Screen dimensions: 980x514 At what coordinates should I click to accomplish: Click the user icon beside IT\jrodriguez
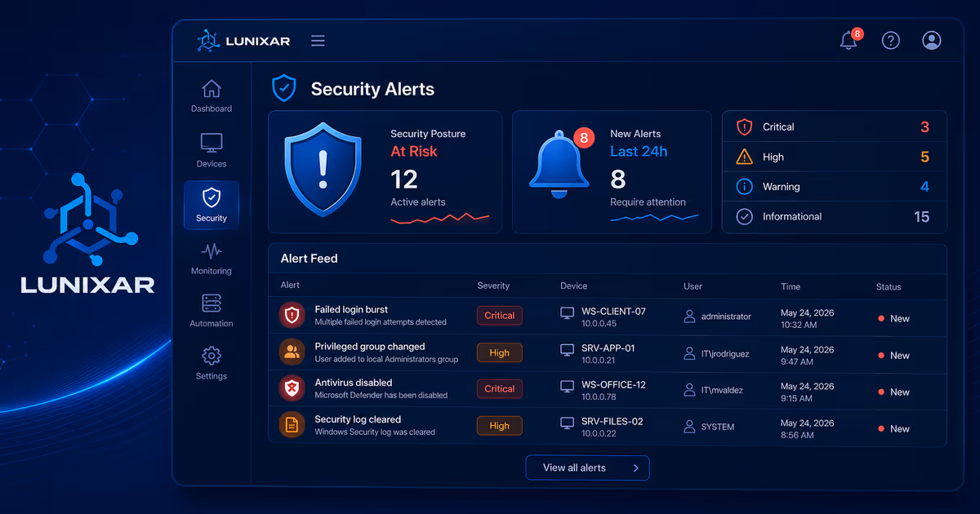coord(689,353)
